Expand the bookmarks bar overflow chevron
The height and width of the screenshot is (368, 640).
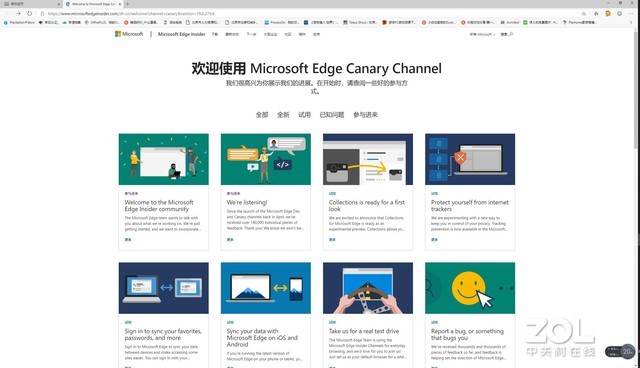[631, 22]
